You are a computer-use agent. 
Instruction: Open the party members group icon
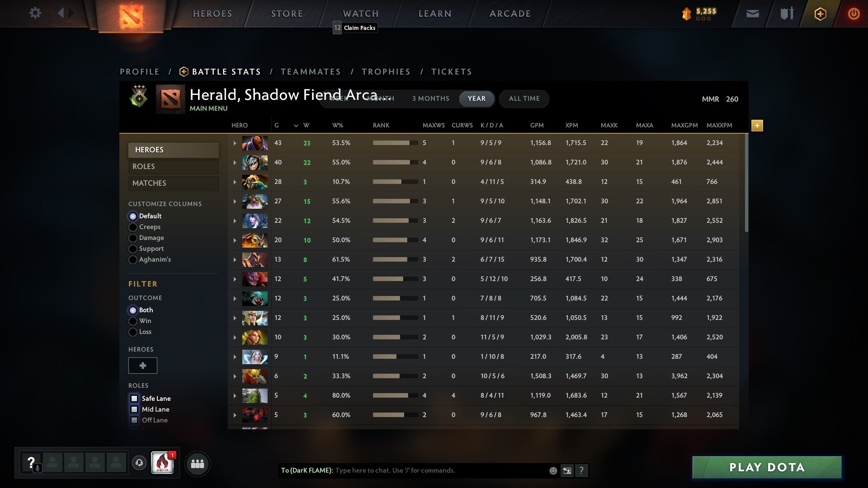coord(198,464)
